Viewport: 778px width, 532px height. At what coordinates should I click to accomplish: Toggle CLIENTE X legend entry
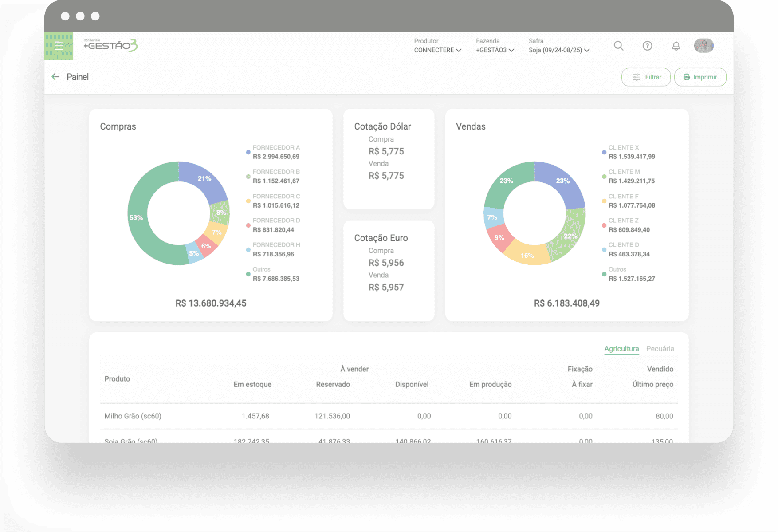631,152
